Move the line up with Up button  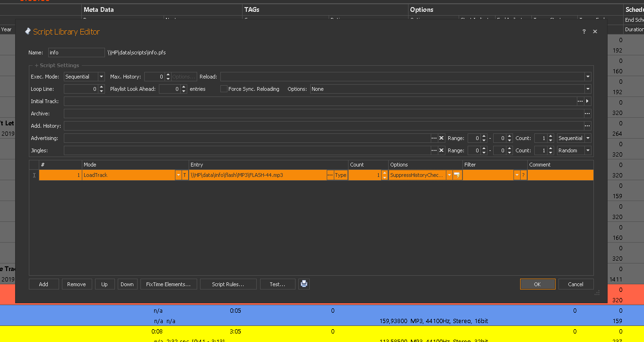[x=104, y=284]
